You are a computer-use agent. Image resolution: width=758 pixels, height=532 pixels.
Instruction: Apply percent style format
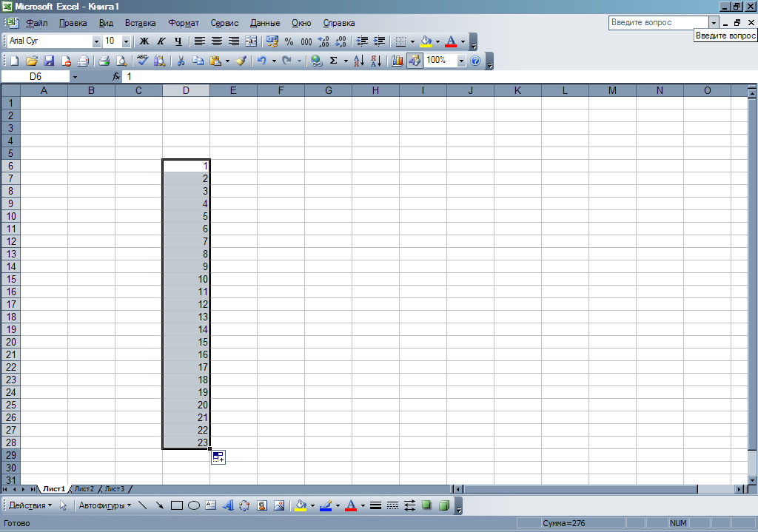[289, 41]
